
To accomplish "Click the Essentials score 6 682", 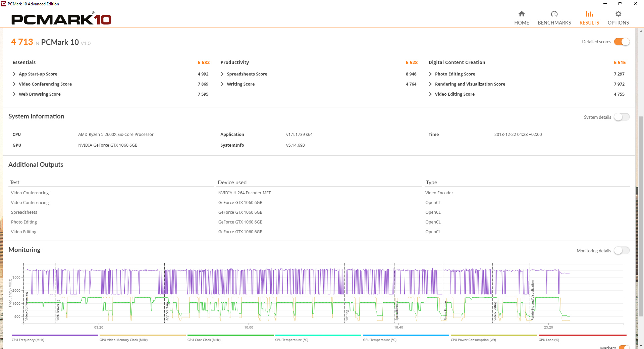I will [x=204, y=62].
